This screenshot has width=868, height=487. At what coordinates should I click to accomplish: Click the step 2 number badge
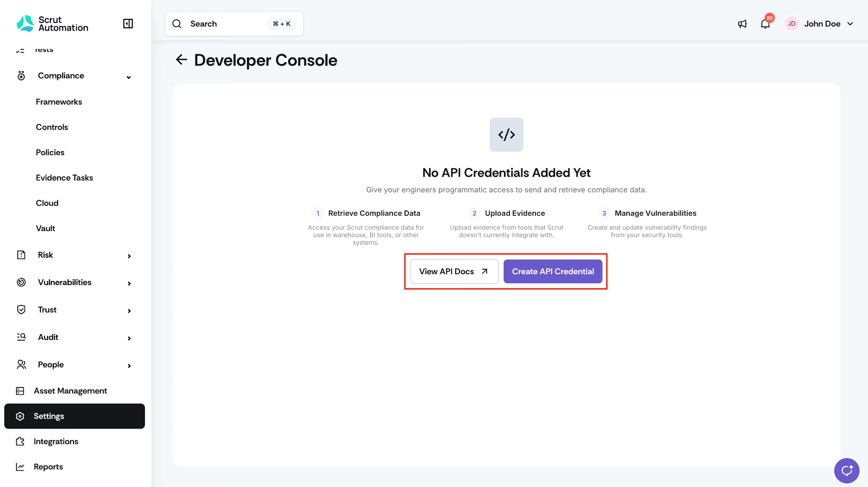474,213
